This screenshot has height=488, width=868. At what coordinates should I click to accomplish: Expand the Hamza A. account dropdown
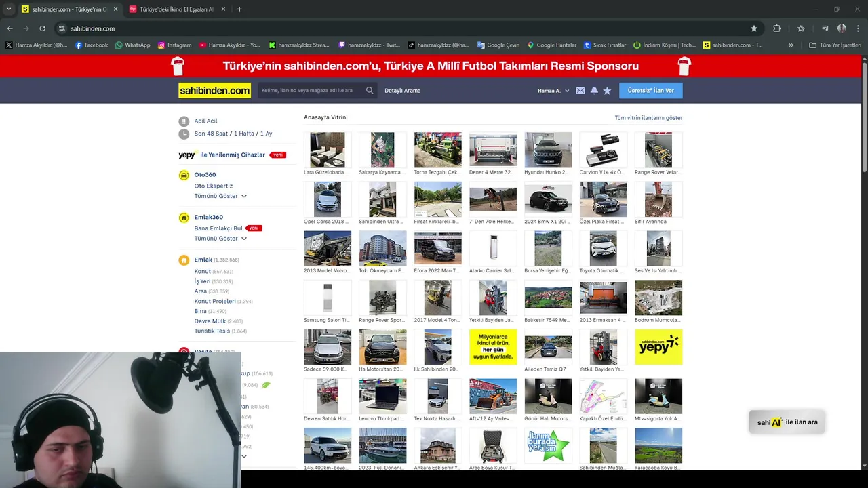553,91
